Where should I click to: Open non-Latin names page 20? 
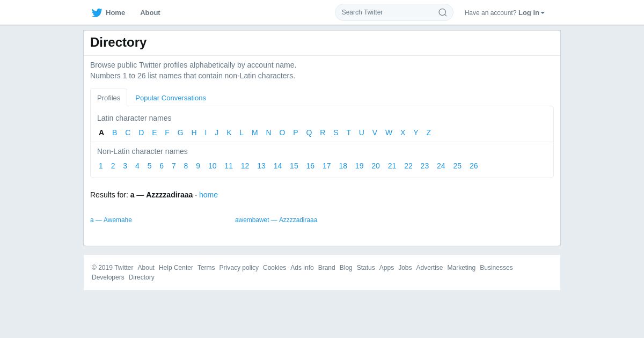[x=376, y=166]
